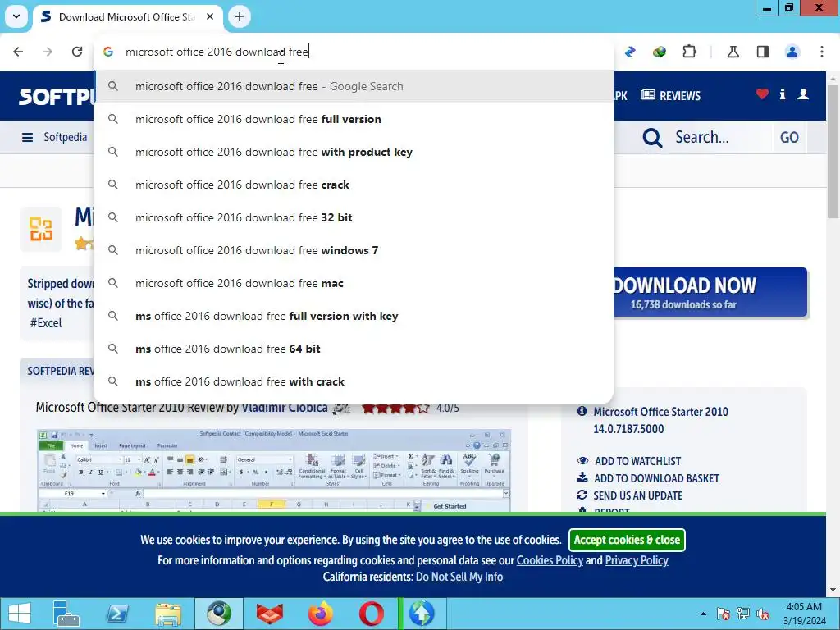Click Accept cookies & close button
This screenshot has height=630, width=840.
[627, 540]
